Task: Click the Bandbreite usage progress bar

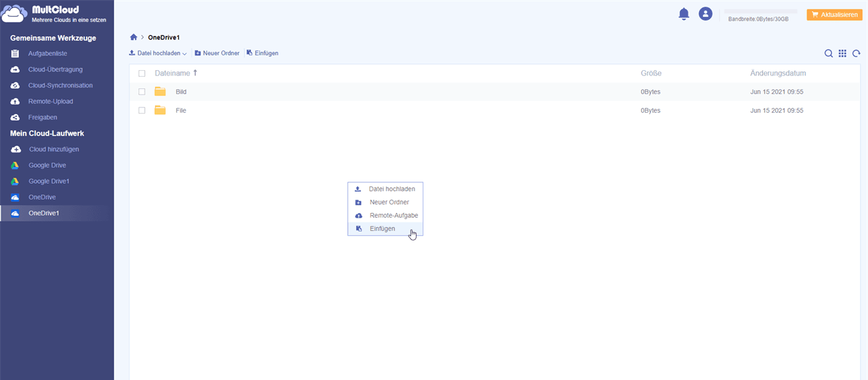Action: point(761,11)
